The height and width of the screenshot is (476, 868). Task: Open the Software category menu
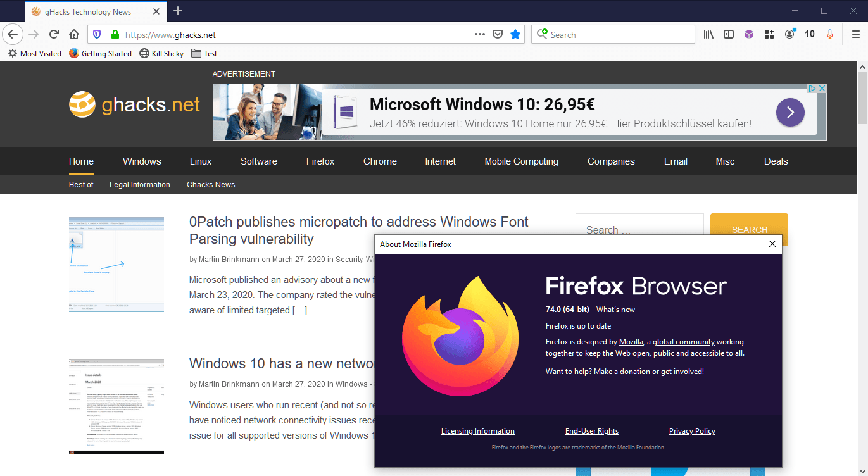click(259, 161)
